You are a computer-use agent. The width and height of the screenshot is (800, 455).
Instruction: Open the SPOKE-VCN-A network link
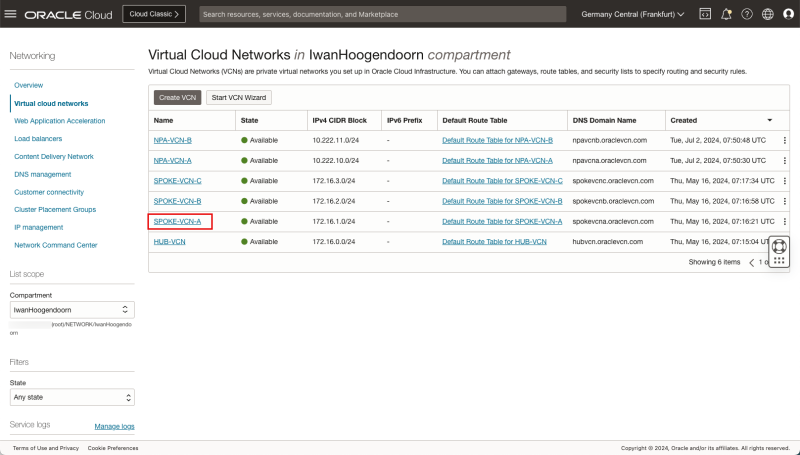tap(177, 221)
